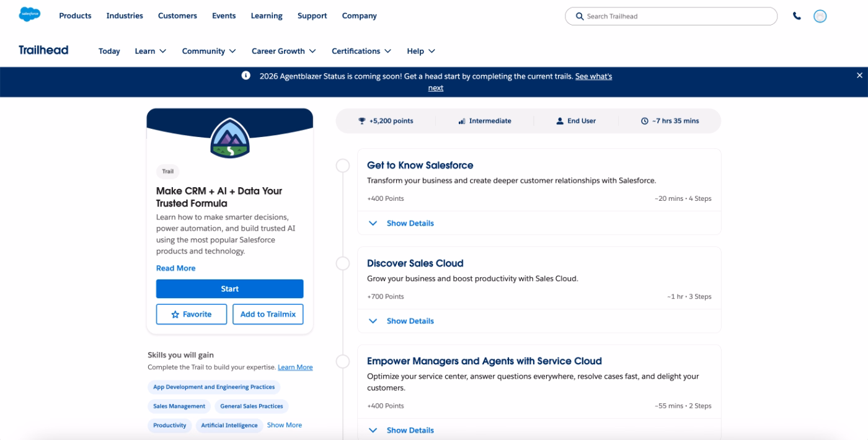
Task: Open Empower Managers and Agents with Service Cloud
Action: pos(484,361)
